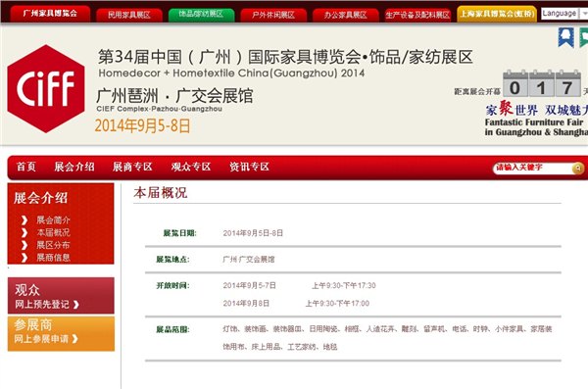Open 展商专区 nav menu item
This screenshot has width=588, height=389.
pos(132,167)
